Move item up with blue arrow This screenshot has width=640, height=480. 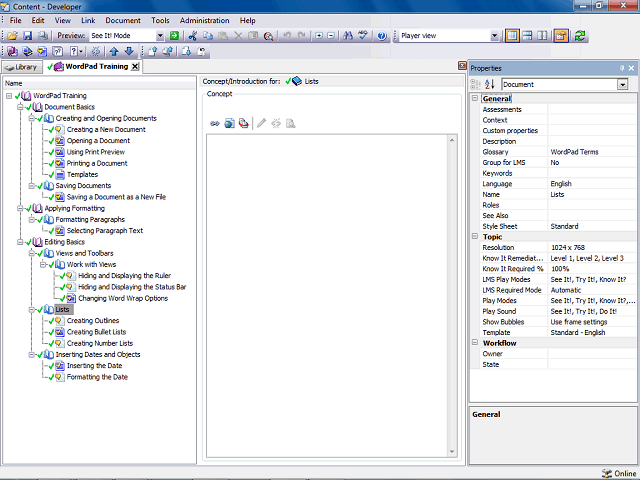pyautogui.click(x=114, y=51)
